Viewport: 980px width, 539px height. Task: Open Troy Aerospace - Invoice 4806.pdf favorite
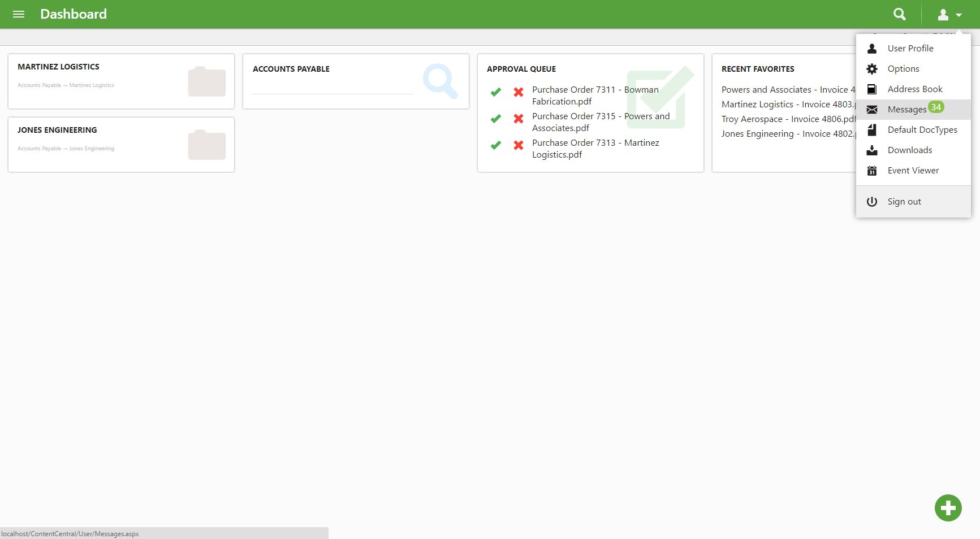[788, 119]
